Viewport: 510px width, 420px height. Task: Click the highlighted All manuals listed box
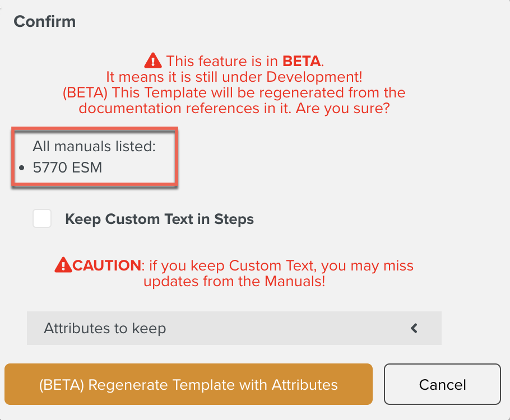(x=95, y=157)
